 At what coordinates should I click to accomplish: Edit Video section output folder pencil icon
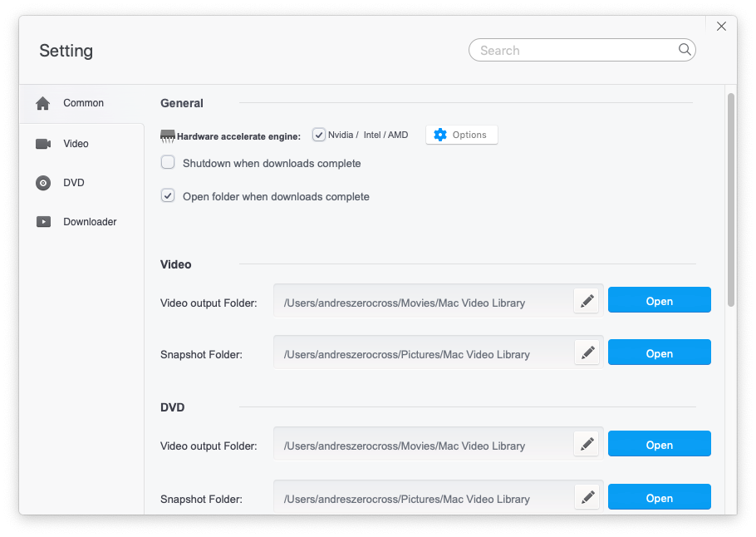point(587,301)
